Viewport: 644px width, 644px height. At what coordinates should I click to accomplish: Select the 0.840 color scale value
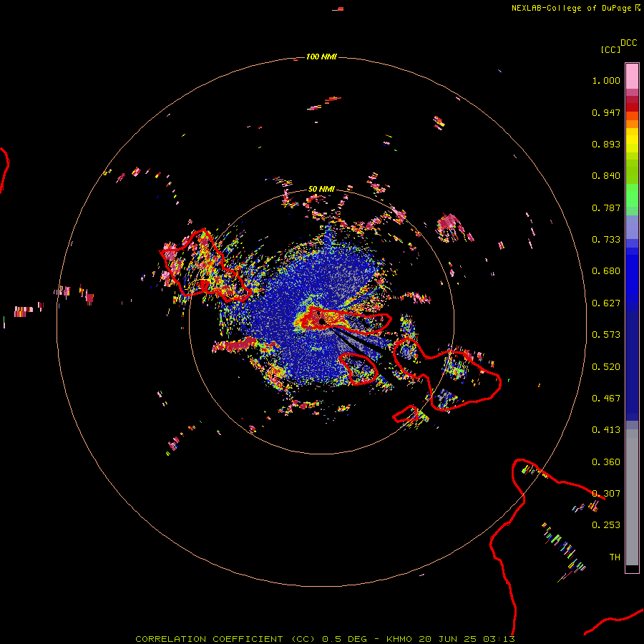606,176
